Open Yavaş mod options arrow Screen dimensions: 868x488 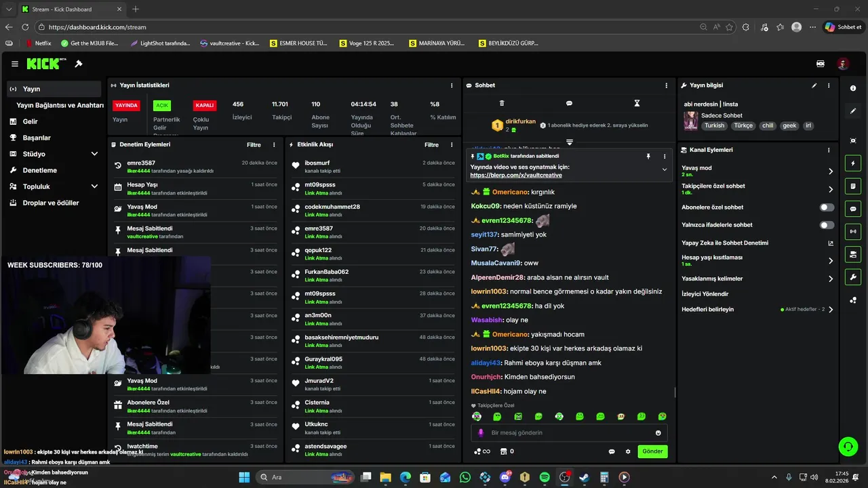coord(831,171)
